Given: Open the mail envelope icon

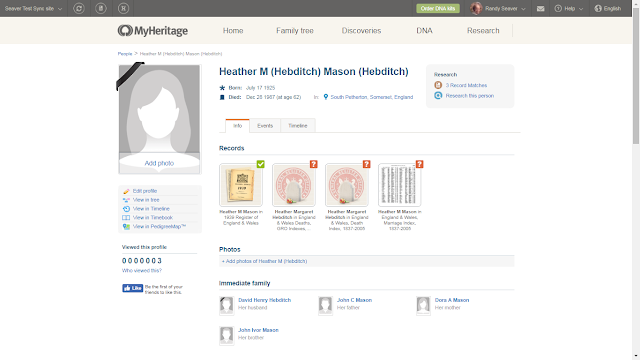Looking at the screenshot, I should click(x=540, y=9).
